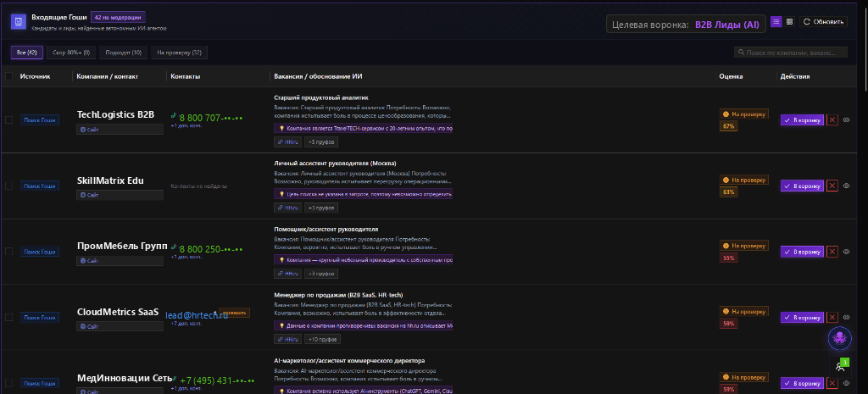Expand +3 пруфов for SkillMatrix Edu
Viewport: 868px width, 394px height.
[321, 208]
